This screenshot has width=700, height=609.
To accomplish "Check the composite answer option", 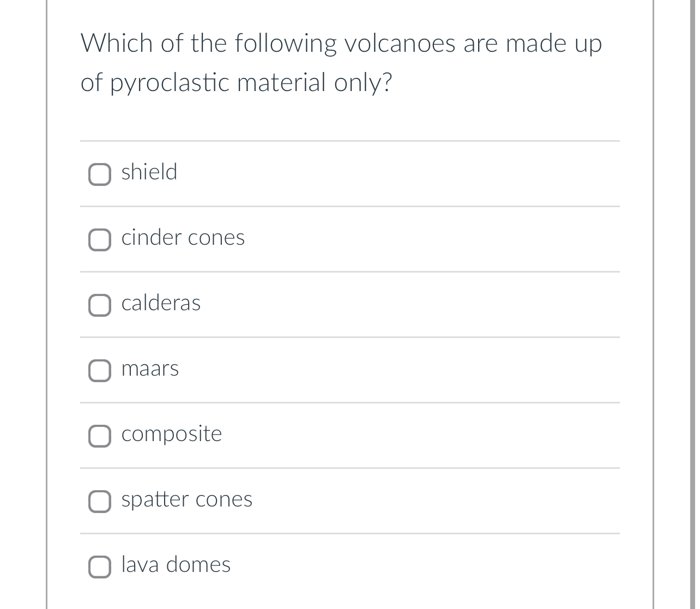I will tap(100, 436).
